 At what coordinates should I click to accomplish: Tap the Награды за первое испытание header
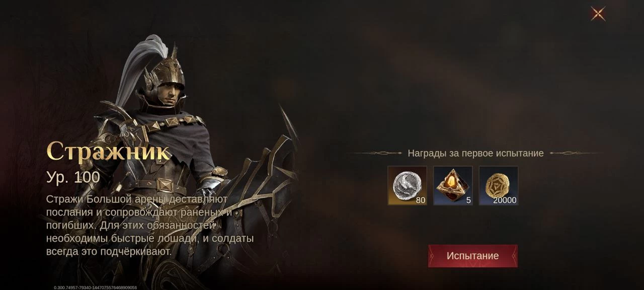[475, 153]
